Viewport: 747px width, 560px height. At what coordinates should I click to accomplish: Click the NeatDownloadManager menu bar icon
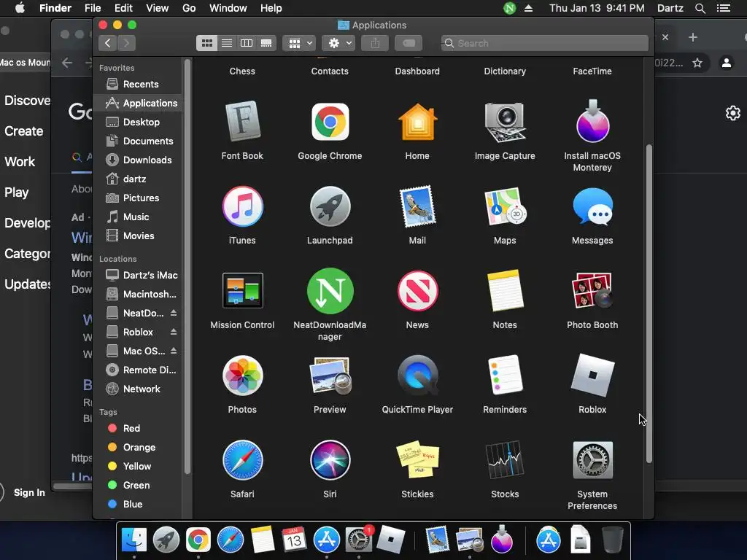pos(510,8)
